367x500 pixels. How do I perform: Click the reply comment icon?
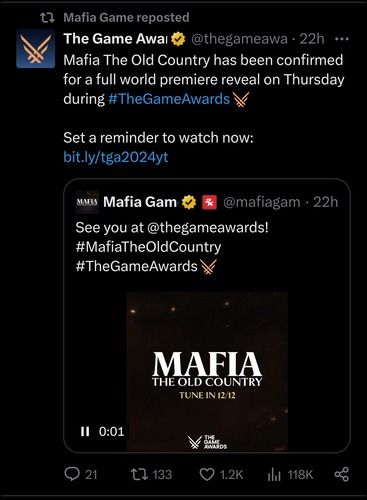click(72, 474)
